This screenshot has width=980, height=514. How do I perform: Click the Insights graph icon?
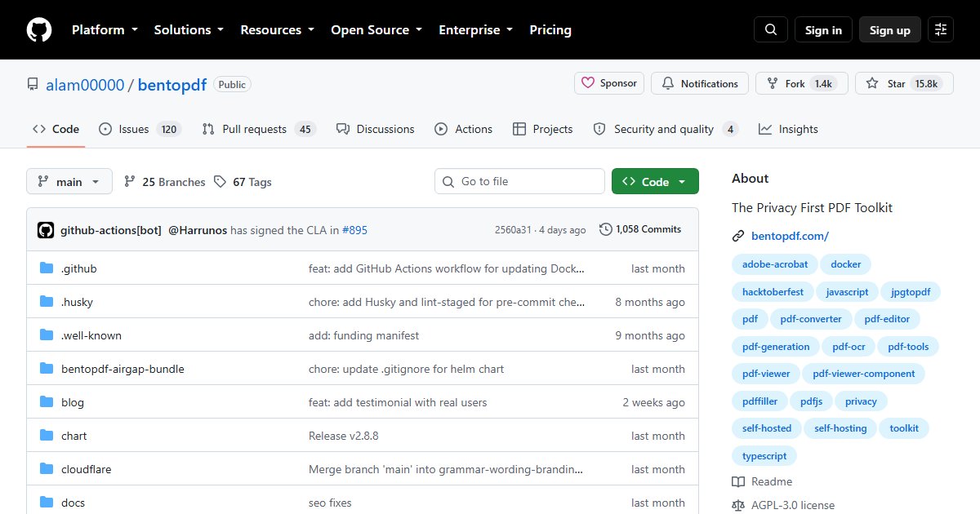point(765,129)
